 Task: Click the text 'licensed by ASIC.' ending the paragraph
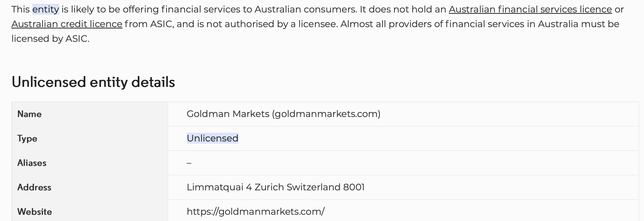point(50,39)
